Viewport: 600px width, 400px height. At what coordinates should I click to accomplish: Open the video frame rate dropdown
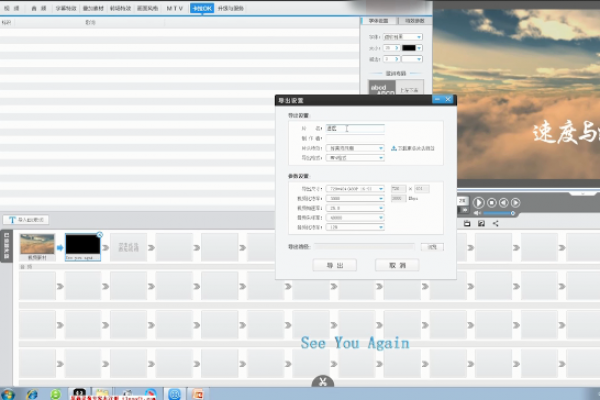[355, 208]
